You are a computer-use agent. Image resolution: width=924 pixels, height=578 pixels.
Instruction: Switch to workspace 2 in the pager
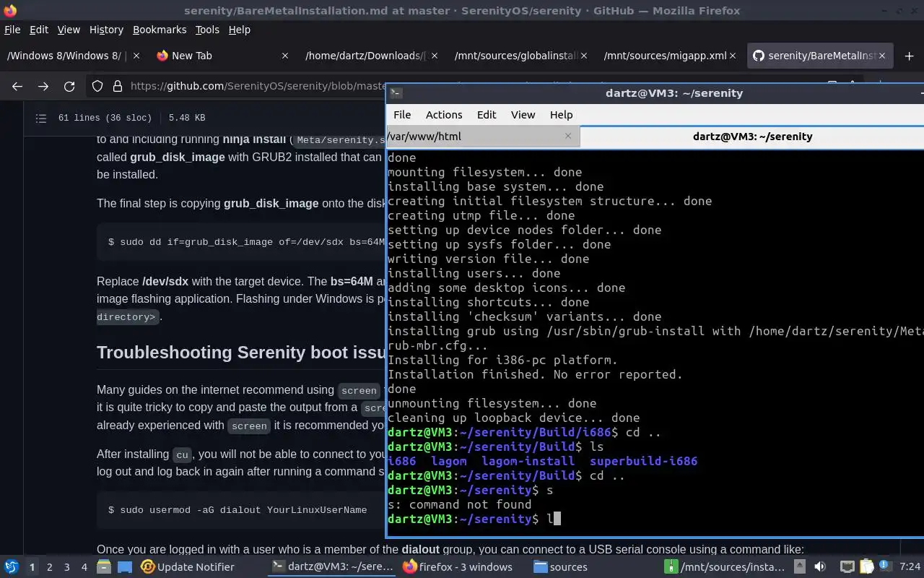tap(49, 567)
